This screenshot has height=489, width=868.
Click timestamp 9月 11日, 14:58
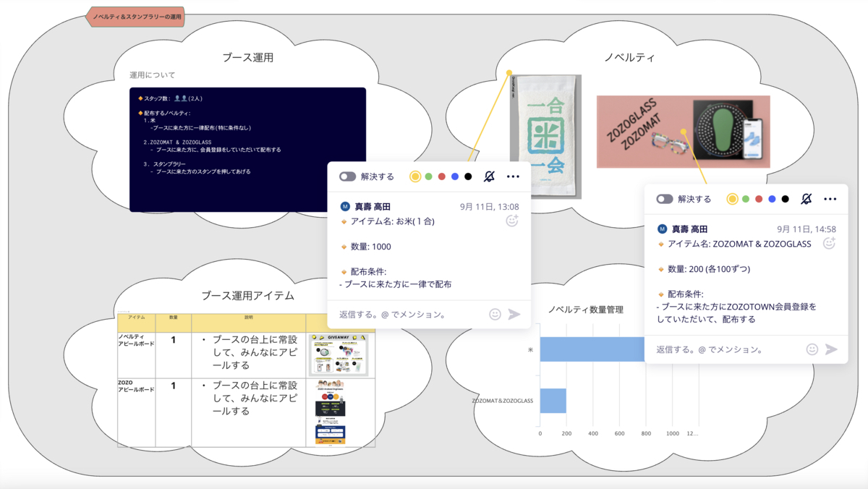coord(807,229)
